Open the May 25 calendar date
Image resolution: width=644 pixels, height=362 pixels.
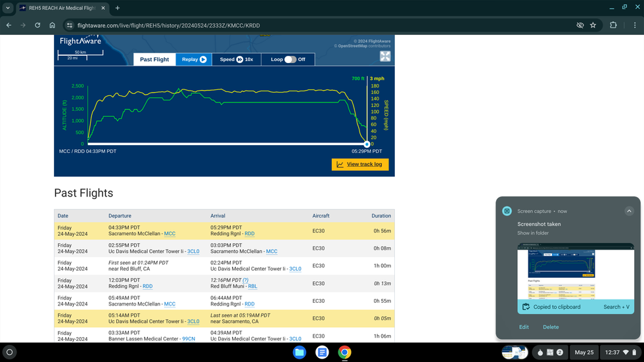584,352
